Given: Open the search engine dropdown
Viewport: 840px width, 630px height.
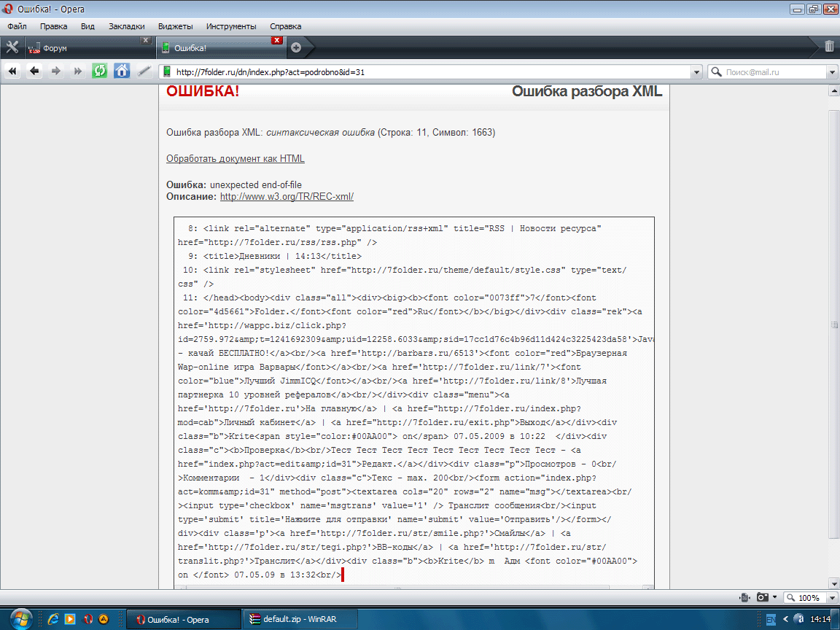Looking at the screenshot, I should point(832,71).
